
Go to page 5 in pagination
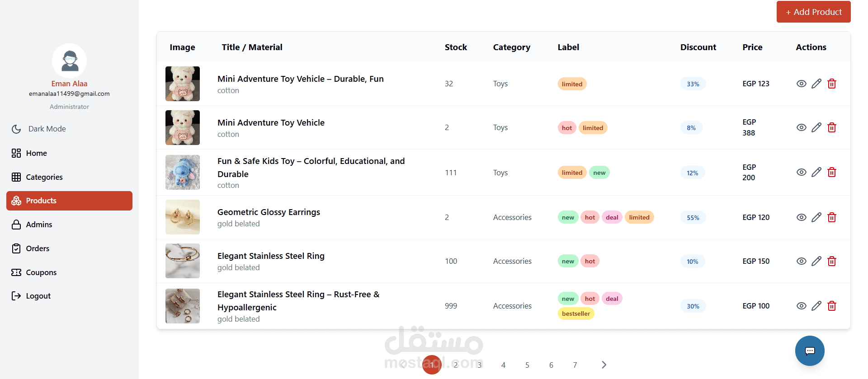527,365
